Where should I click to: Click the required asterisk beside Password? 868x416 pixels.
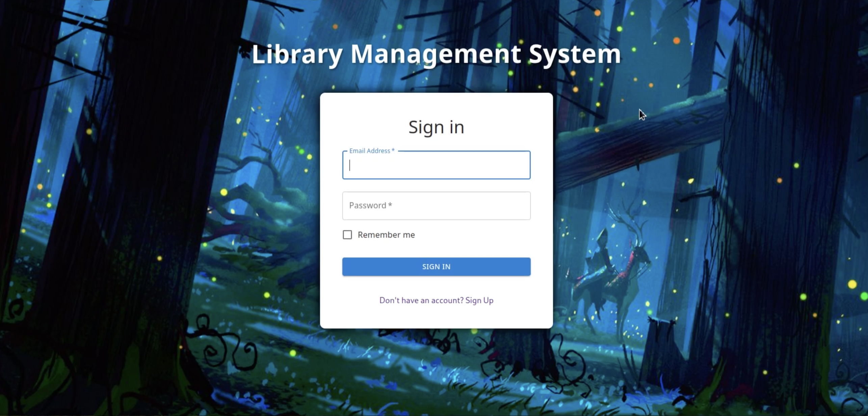pyautogui.click(x=390, y=205)
